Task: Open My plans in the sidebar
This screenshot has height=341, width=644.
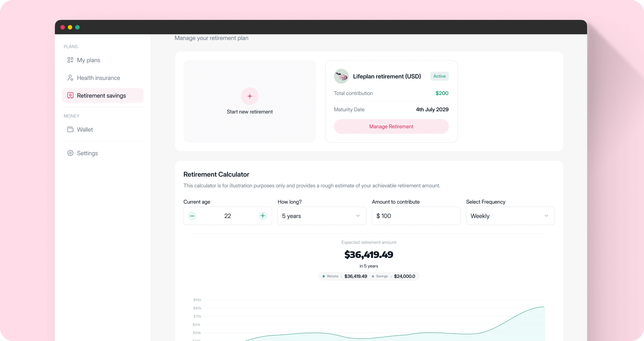Action: click(103, 60)
